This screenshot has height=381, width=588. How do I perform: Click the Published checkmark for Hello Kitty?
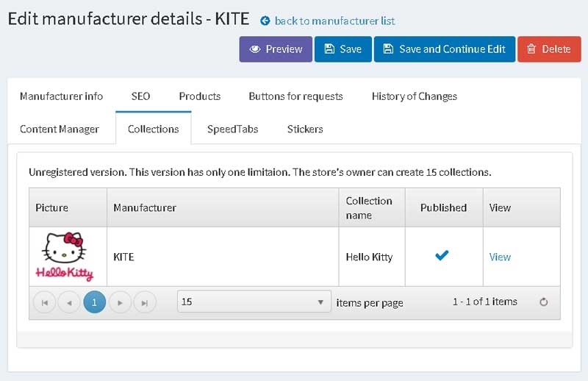click(442, 256)
